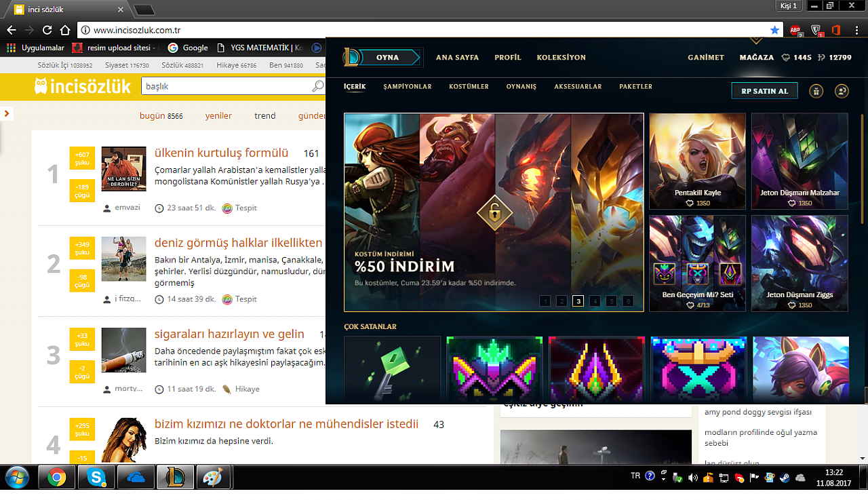This screenshot has height=500, width=868.
Task: Click the TR language indicator in the tray
Action: coord(635,476)
